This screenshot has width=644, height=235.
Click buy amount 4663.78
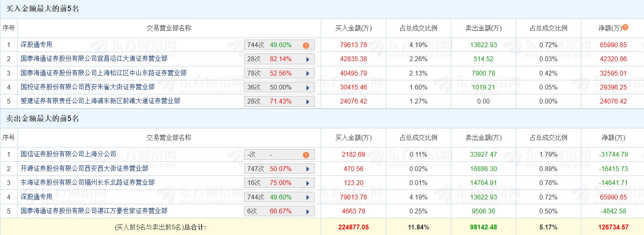click(x=354, y=211)
